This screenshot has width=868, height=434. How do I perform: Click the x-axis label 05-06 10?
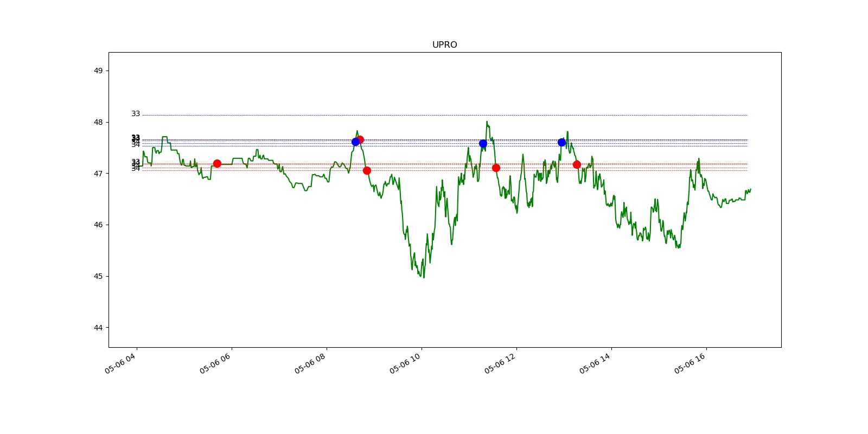pos(405,363)
